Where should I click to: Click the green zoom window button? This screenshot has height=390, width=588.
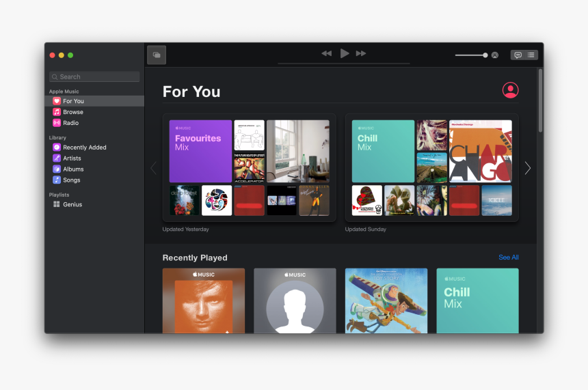pyautogui.click(x=70, y=55)
